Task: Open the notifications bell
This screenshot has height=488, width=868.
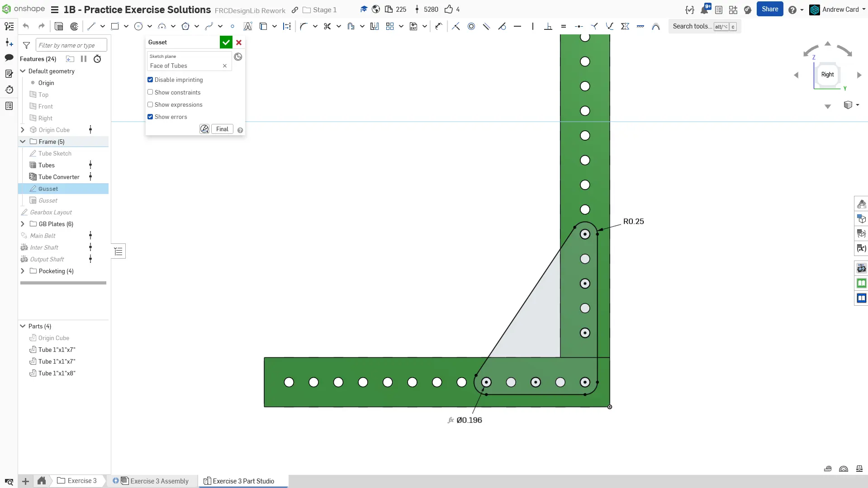Action: tap(704, 10)
